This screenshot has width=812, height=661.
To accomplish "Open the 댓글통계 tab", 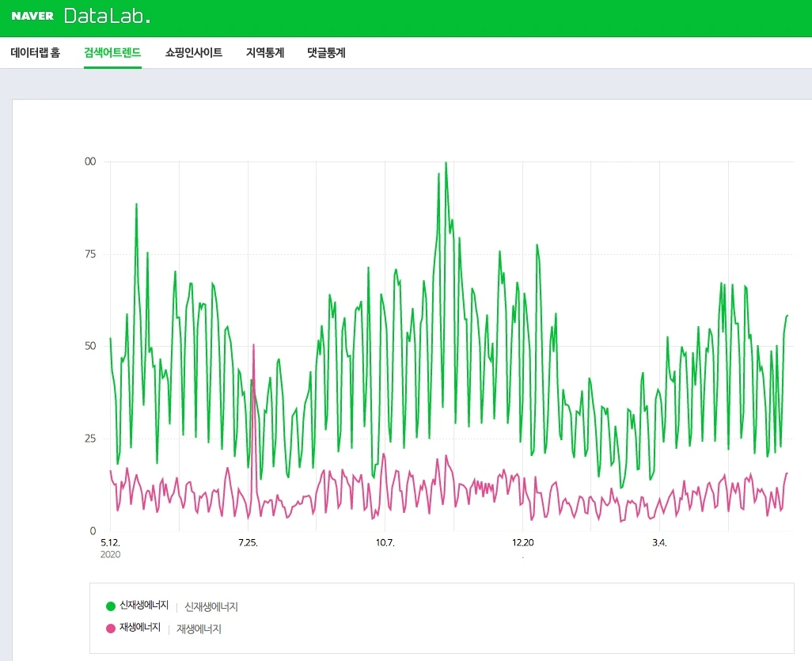I will point(326,52).
